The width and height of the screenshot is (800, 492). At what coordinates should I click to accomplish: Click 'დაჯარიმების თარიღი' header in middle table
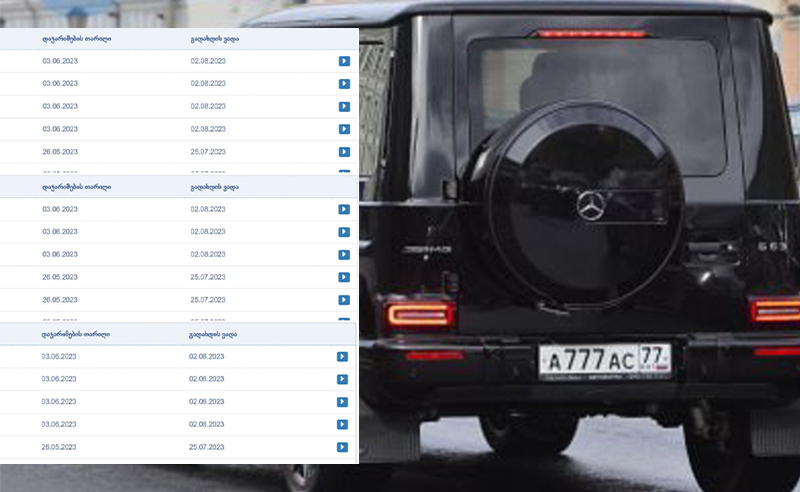77,187
